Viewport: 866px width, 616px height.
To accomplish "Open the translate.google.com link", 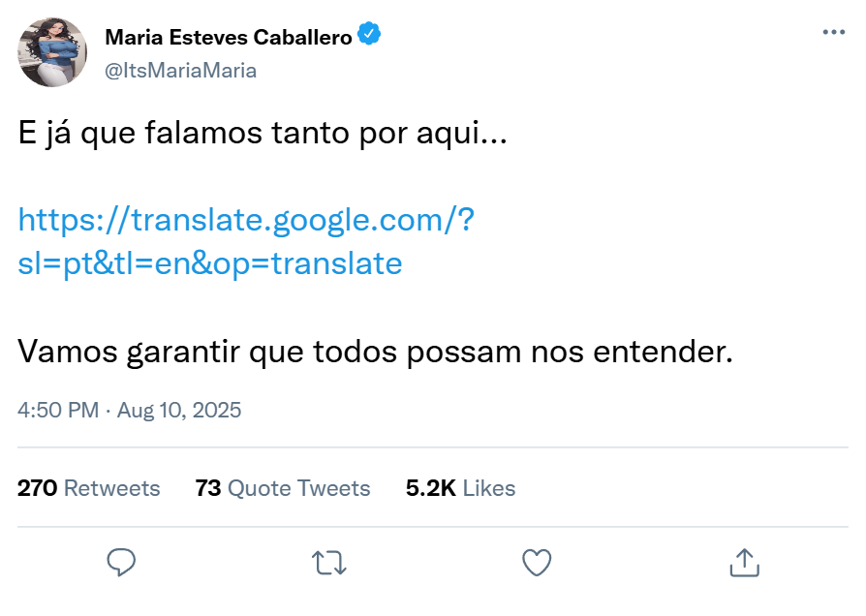I will [x=246, y=220].
